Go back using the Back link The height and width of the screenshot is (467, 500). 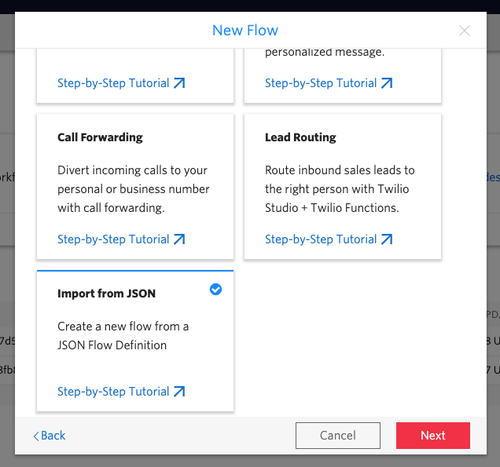coord(50,436)
